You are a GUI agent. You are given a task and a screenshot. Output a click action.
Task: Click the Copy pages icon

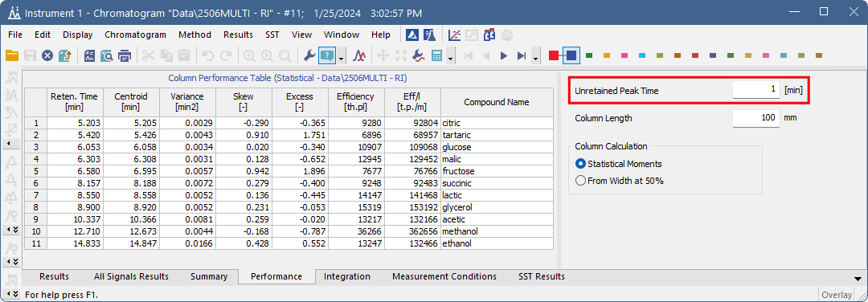point(166,55)
